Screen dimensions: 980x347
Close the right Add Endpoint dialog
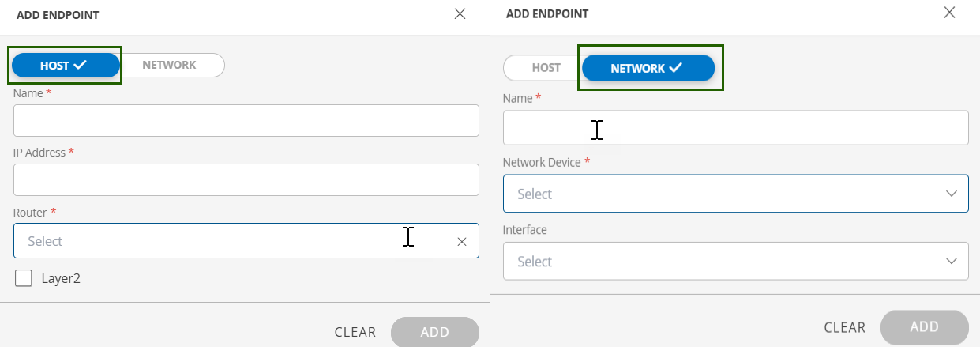[949, 12]
